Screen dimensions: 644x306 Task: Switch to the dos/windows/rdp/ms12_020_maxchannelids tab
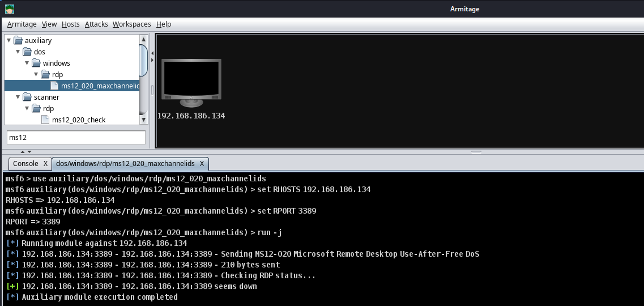click(125, 163)
